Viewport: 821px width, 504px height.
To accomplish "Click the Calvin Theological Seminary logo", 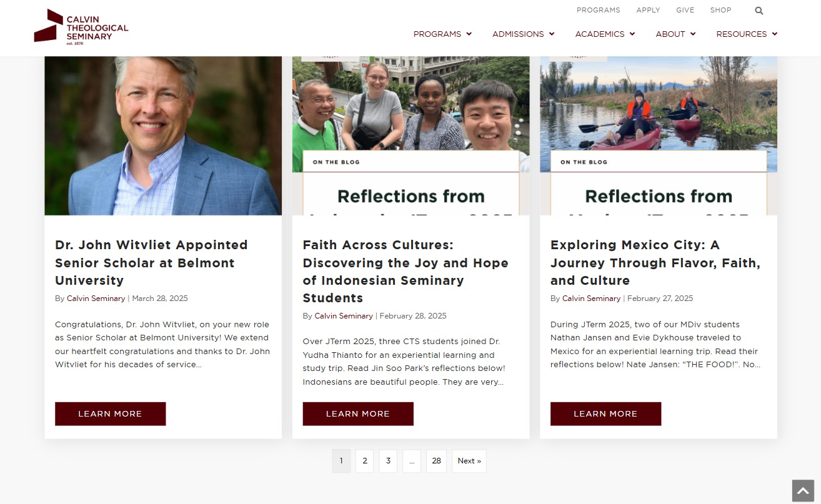I will [81, 27].
